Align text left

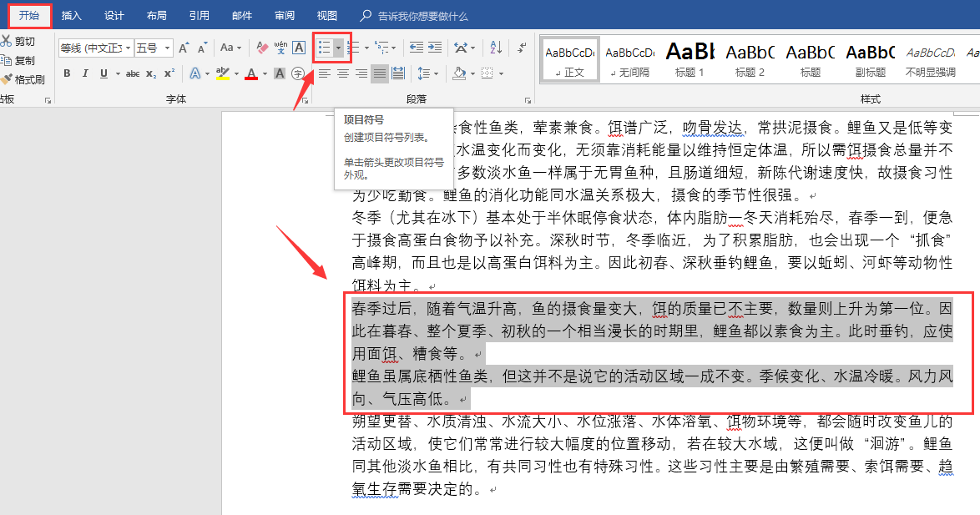click(x=325, y=73)
